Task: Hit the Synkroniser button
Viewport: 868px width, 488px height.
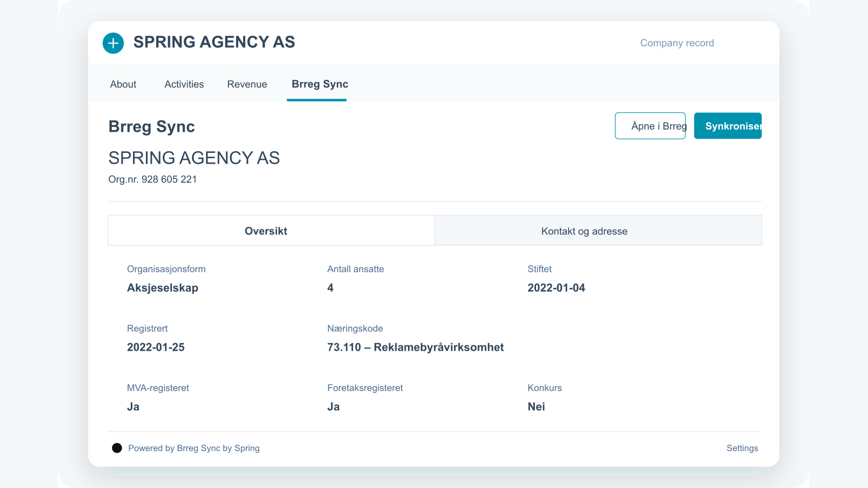Action: click(x=728, y=126)
